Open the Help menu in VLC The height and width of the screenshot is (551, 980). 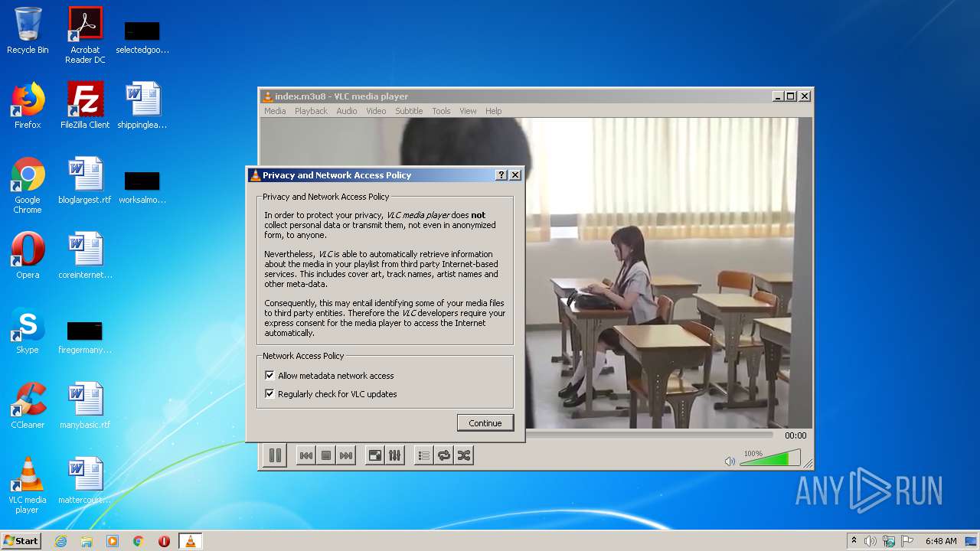pyautogui.click(x=494, y=111)
